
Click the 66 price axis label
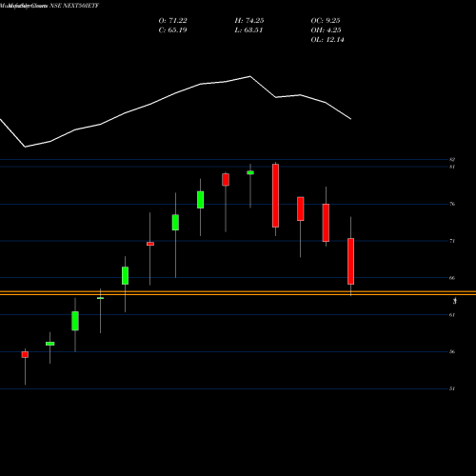(452, 278)
